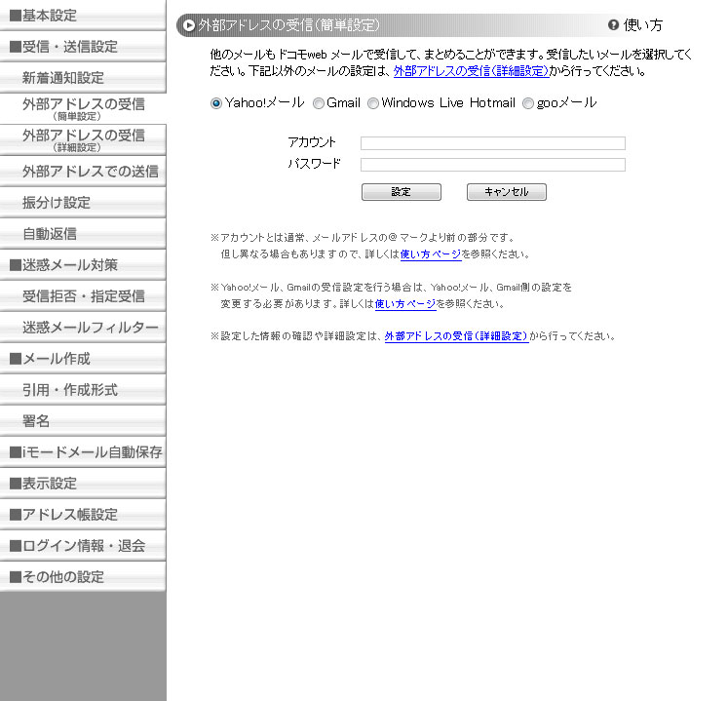Open 自動返信 in sidebar
Screen dimensions: 728x701
click(83, 234)
